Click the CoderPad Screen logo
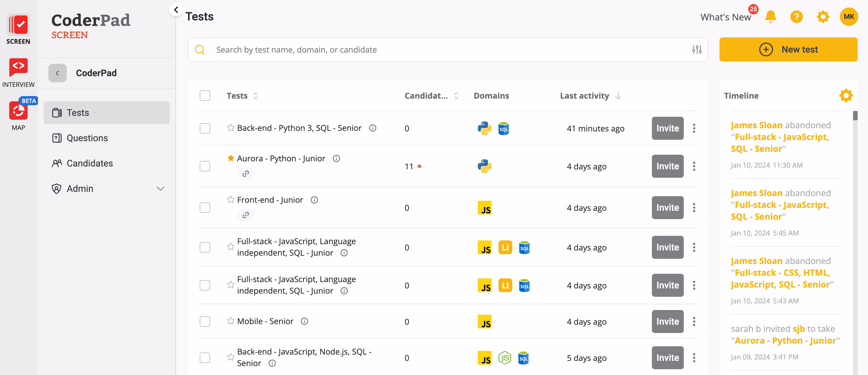The height and width of the screenshot is (375, 868). pos(91,26)
